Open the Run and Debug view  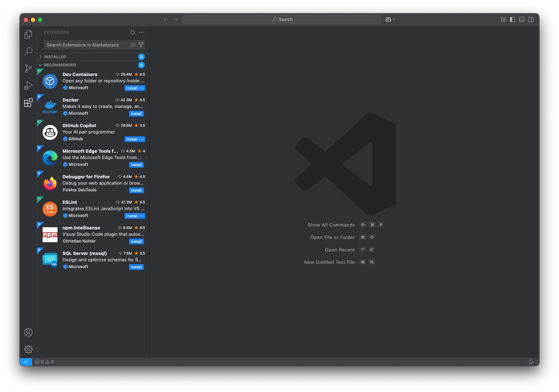[x=28, y=86]
